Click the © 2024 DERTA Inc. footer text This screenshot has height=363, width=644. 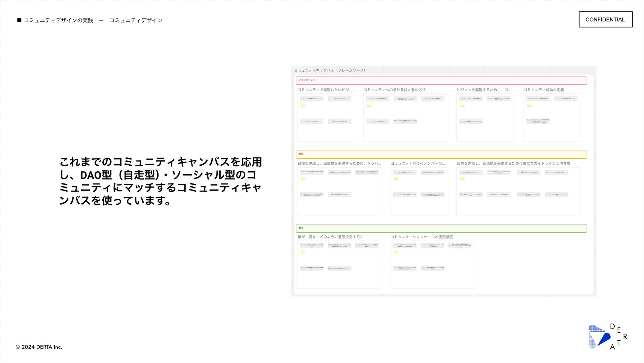tap(39, 347)
